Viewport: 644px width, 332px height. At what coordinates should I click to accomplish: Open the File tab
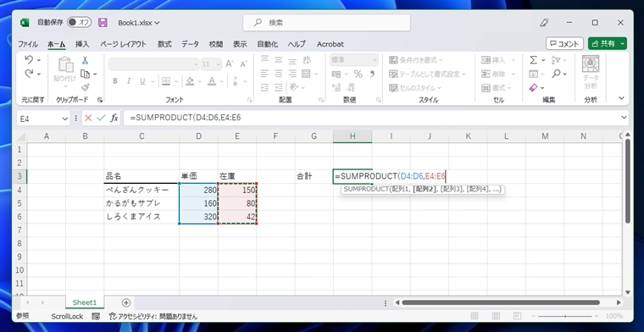click(27, 44)
